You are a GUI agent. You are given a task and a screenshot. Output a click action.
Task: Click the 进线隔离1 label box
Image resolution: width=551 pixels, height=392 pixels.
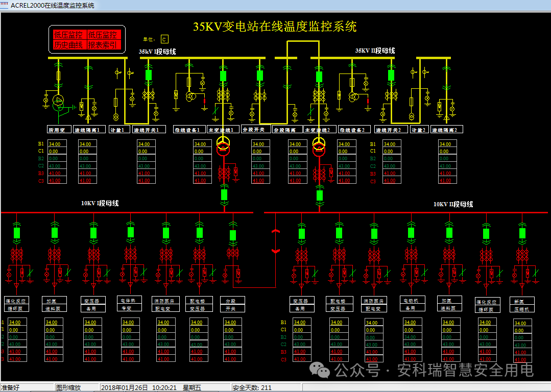pyautogui.click(x=89, y=129)
